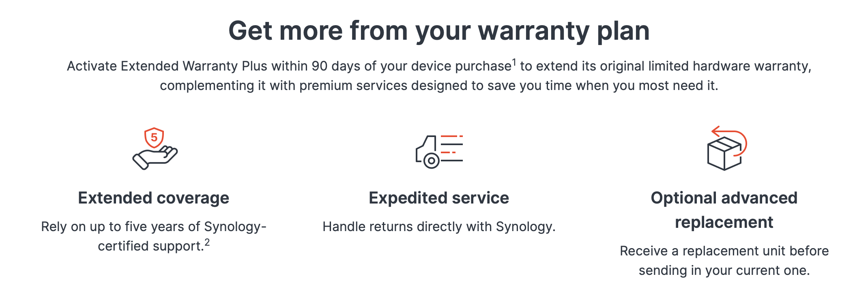Open footnote 2 after certified support
This screenshot has height=300, width=868.
pyautogui.click(x=207, y=242)
